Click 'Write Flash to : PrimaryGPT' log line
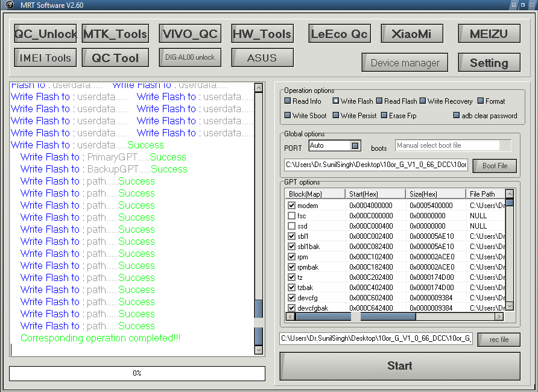Image resolution: width=538 pixels, height=392 pixels. (103, 157)
